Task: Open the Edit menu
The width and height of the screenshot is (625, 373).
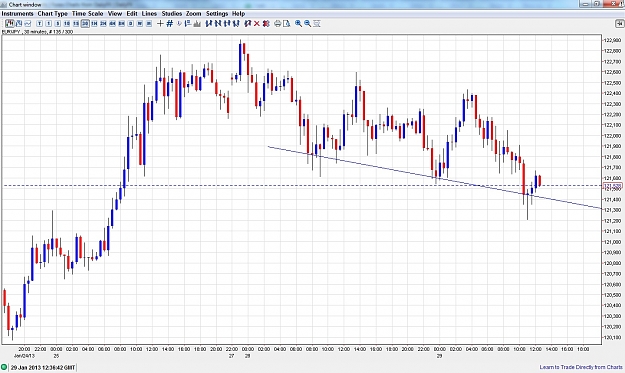Action: [x=132, y=14]
